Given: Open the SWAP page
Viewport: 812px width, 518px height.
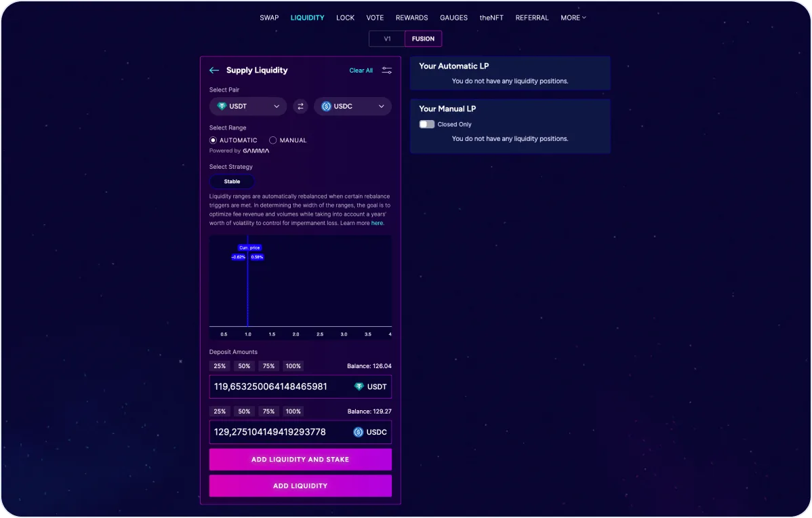Looking at the screenshot, I should (269, 18).
